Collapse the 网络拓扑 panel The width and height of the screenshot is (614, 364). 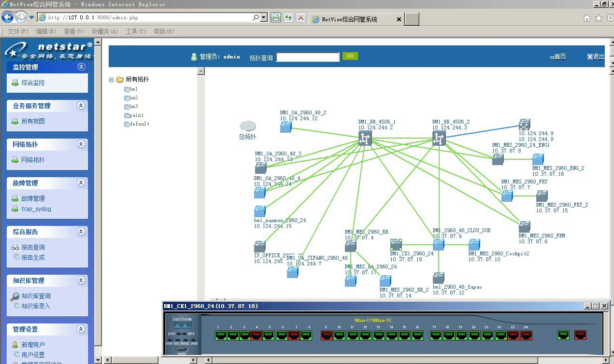tap(81, 144)
